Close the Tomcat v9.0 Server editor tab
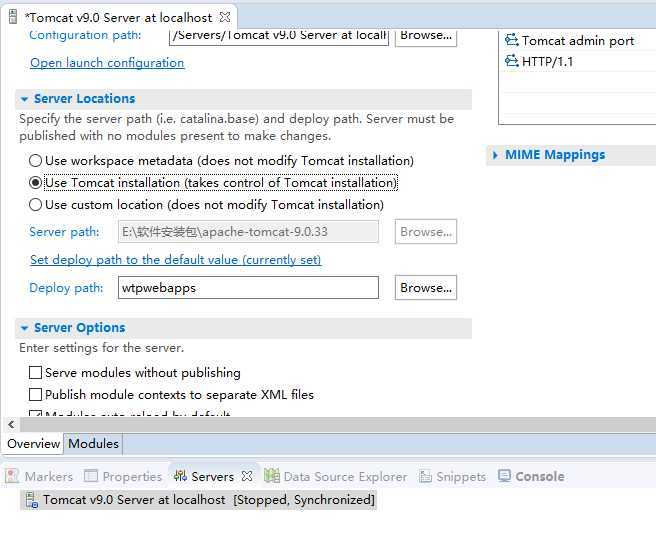This screenshot has height=540, width=656. point(225,17)
